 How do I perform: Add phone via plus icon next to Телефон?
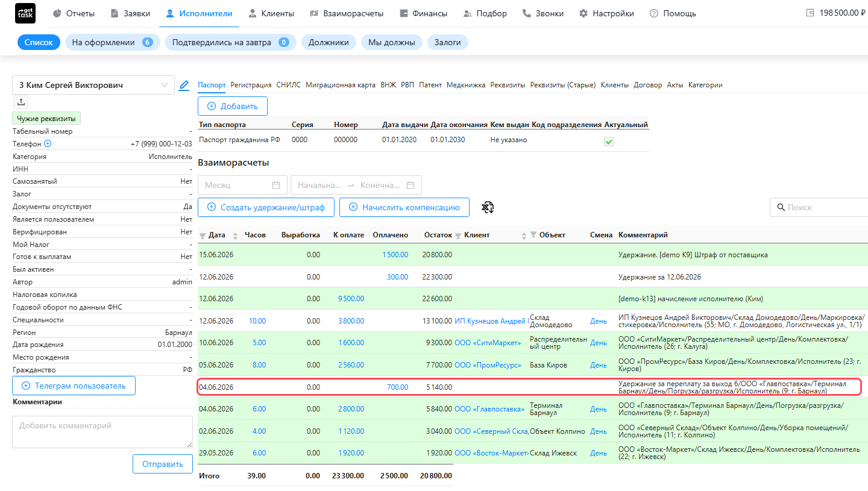click(48, 144)
